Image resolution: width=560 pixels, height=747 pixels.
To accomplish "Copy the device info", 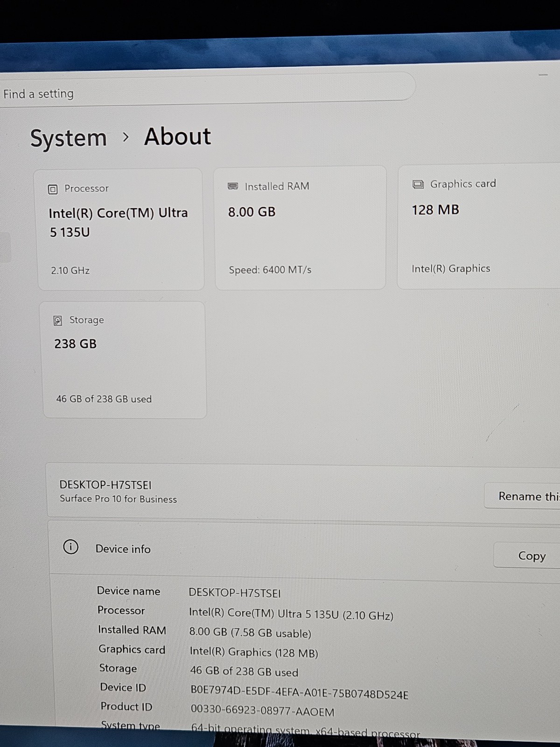I will [x=527, y=556].
